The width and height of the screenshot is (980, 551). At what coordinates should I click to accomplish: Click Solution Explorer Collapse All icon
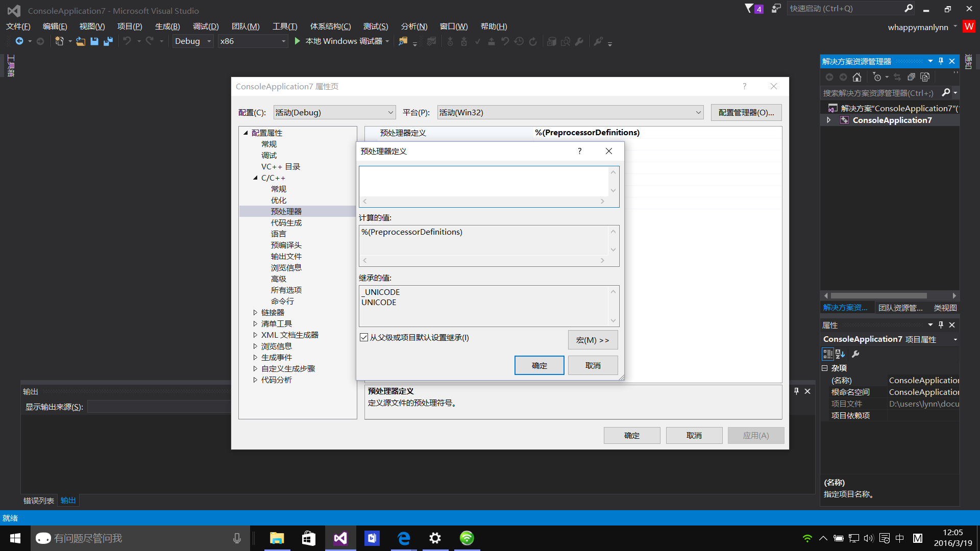click(911, 77)
